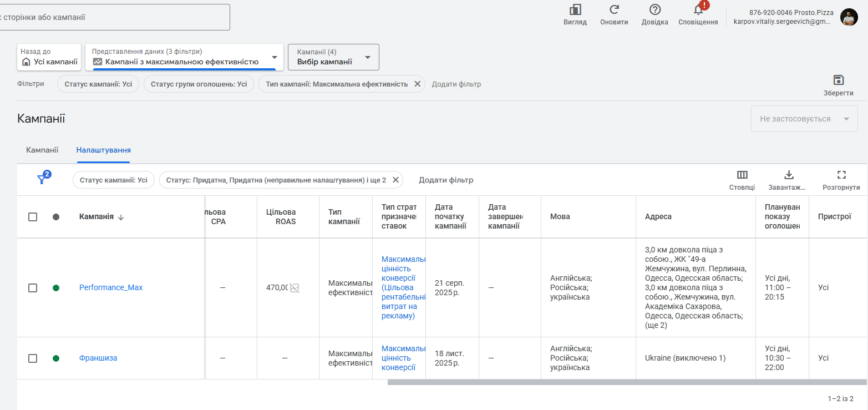Toggle the select-all header checkbox
The height and width of the screenshot is (410, 868).
pos(33,217)
